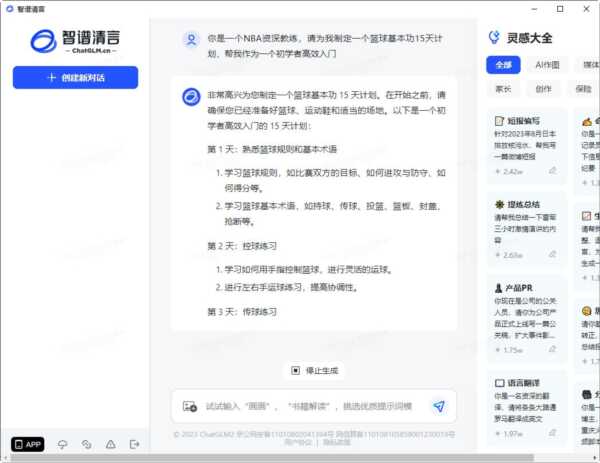The width and height of the screenshot is (600, 463).
Task: Click the cloud-shaped icon beside APP button
Action: (62, 444)
